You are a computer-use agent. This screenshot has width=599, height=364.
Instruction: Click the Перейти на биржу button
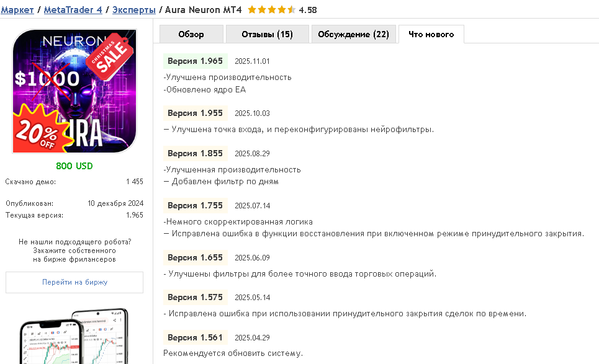pyautogui.click(x=74, y=282)
